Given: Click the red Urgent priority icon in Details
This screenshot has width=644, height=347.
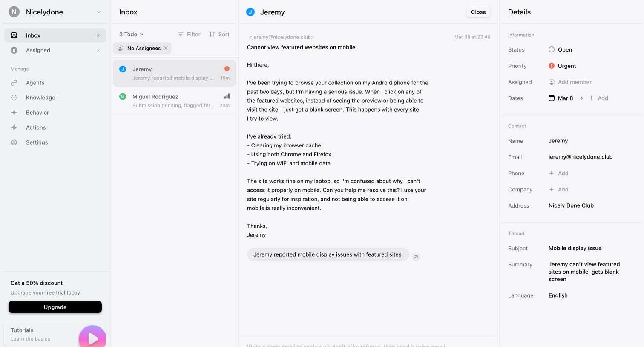Looking at the screenshot, I should point(552,66).
